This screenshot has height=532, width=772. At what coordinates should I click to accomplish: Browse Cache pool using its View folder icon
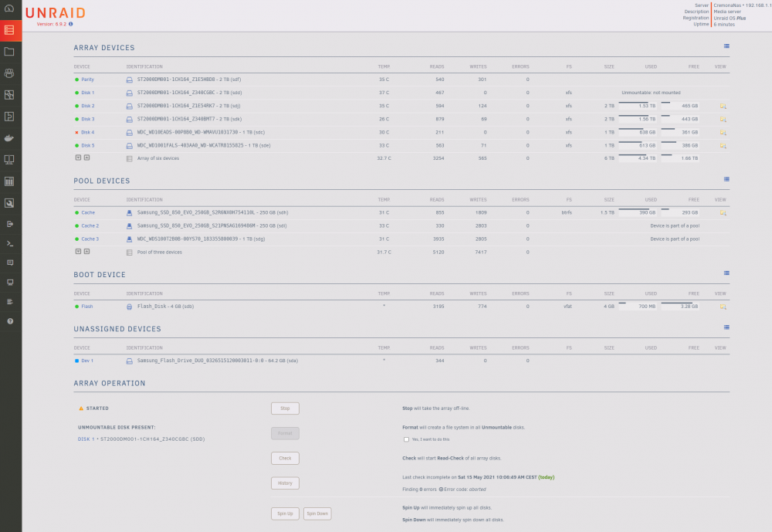tap(723, 213)
